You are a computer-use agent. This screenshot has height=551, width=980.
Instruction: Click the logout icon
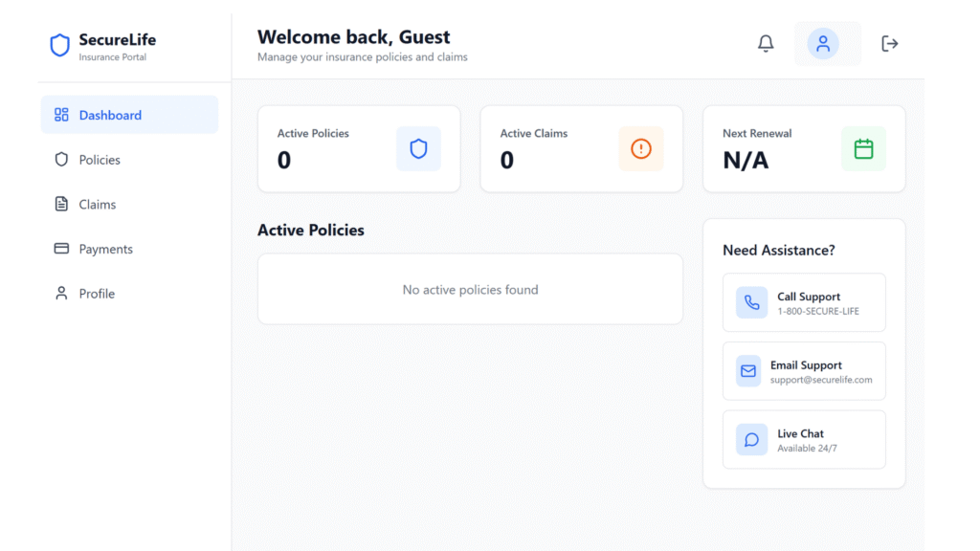click(x=889, y=43)
